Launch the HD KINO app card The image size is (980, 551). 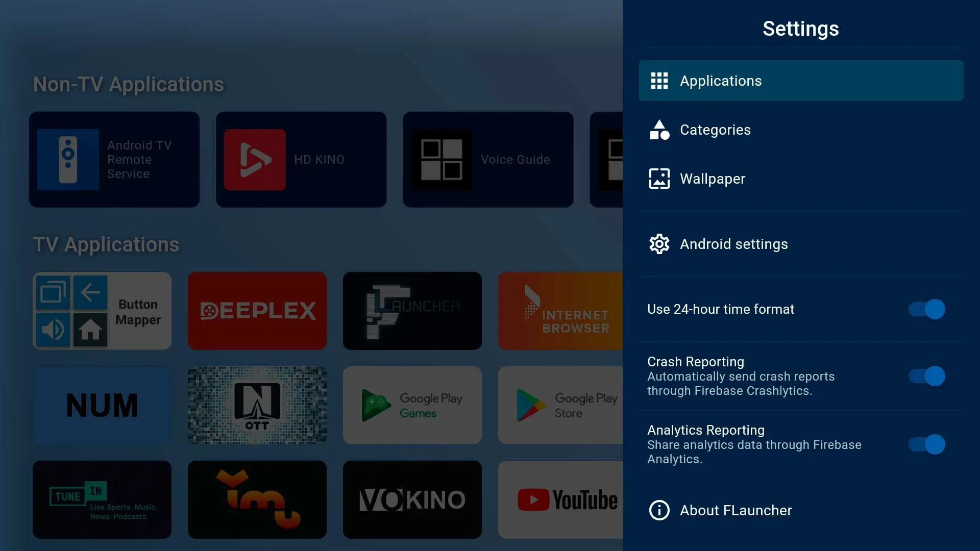pyautogui.click(x=301, y=160)
